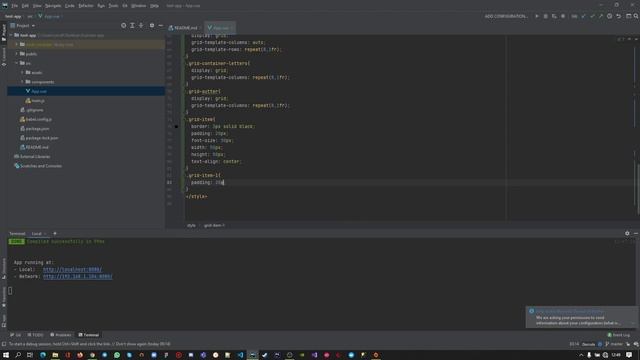Add a new terminal session with plus
640x360 pixels.
tap(55, 234)
